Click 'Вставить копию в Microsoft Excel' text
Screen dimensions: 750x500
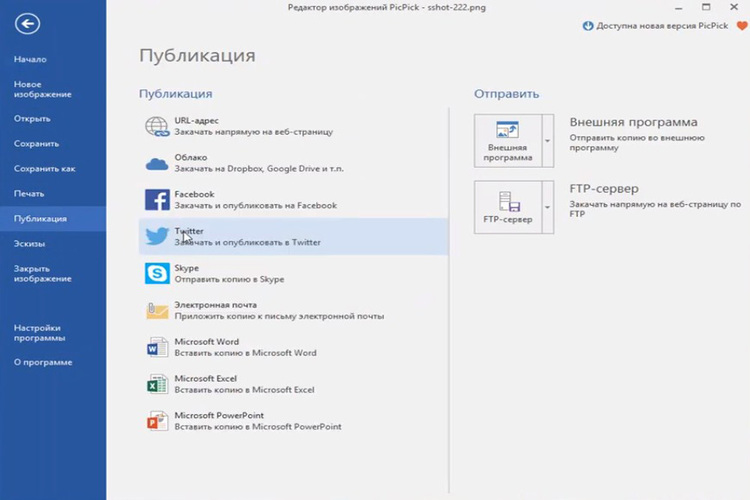pos(244,389)
